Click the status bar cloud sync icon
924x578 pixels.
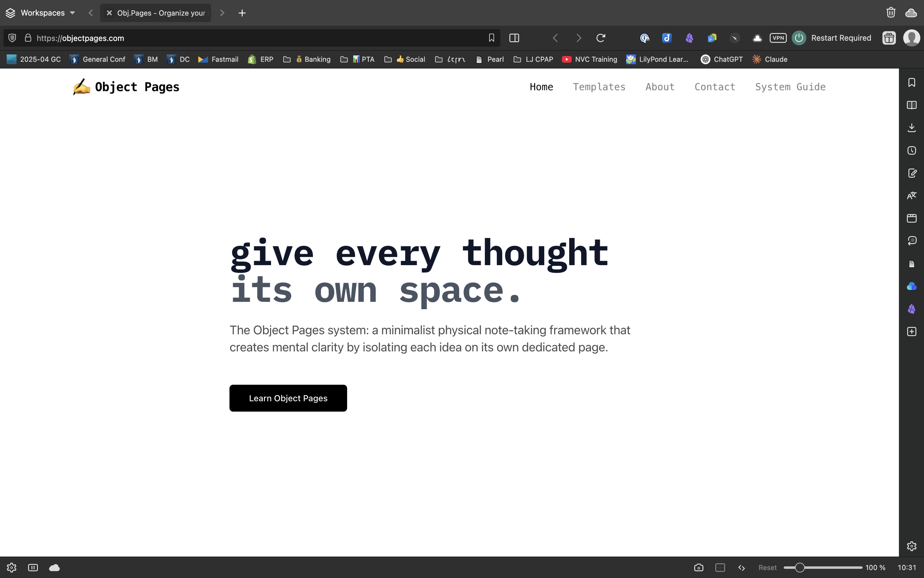[54, 567]
